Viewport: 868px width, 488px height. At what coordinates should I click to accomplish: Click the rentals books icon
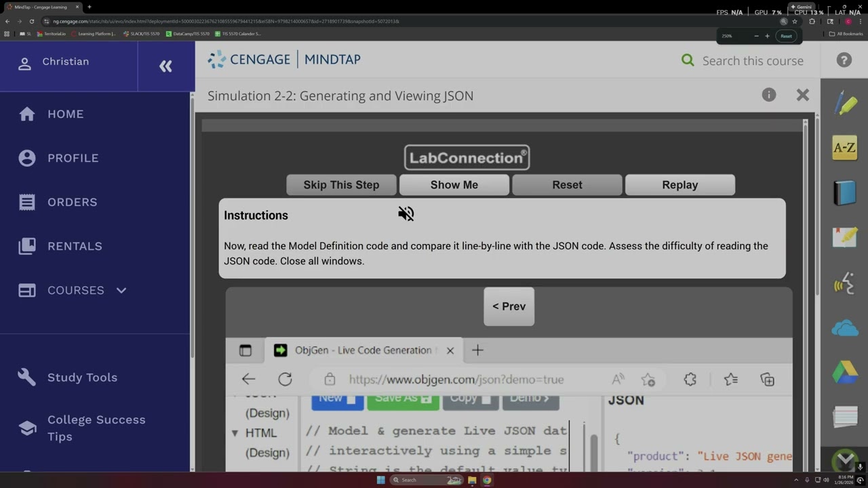27,246
